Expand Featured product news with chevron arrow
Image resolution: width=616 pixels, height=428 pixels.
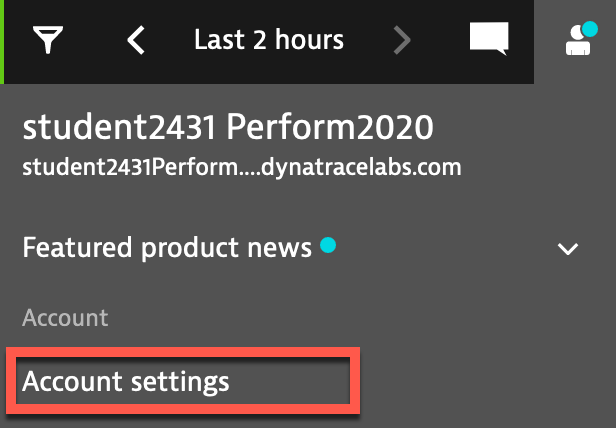[568, 249]
